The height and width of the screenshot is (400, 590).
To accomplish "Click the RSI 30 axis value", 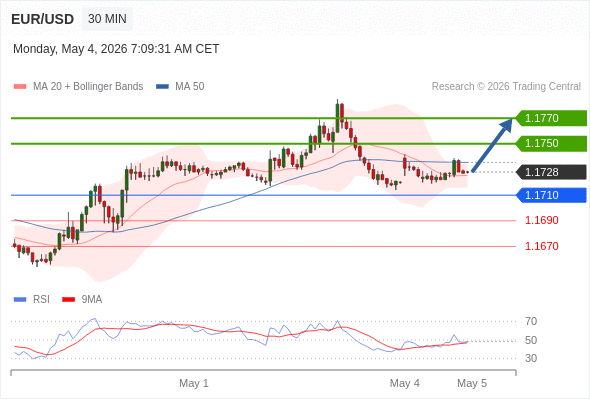I will click(531, 358).
